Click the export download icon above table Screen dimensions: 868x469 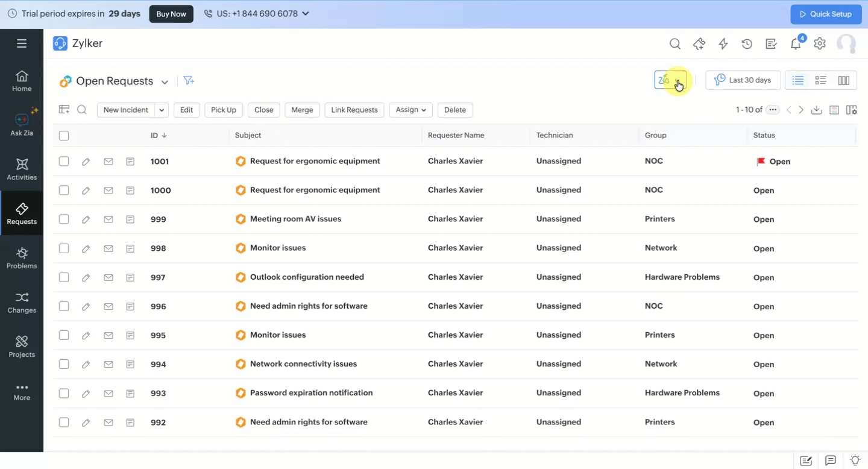click(816, 110)
